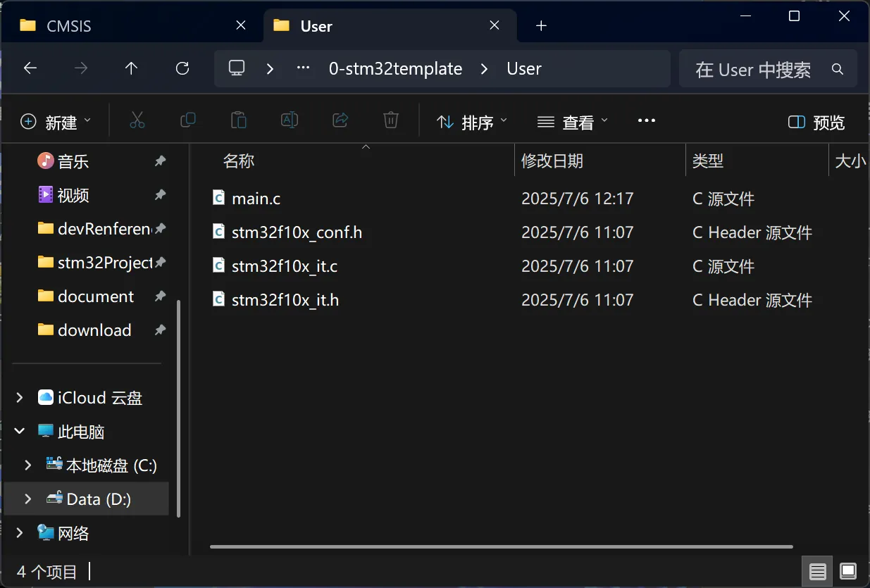Click User segment in address bar
The width and height of the screenshot is (870, 588).
(x=524, y=69)
